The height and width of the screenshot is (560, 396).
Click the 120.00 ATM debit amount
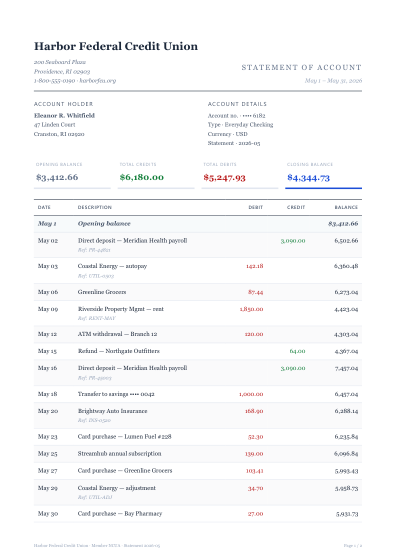coord(254,334)
